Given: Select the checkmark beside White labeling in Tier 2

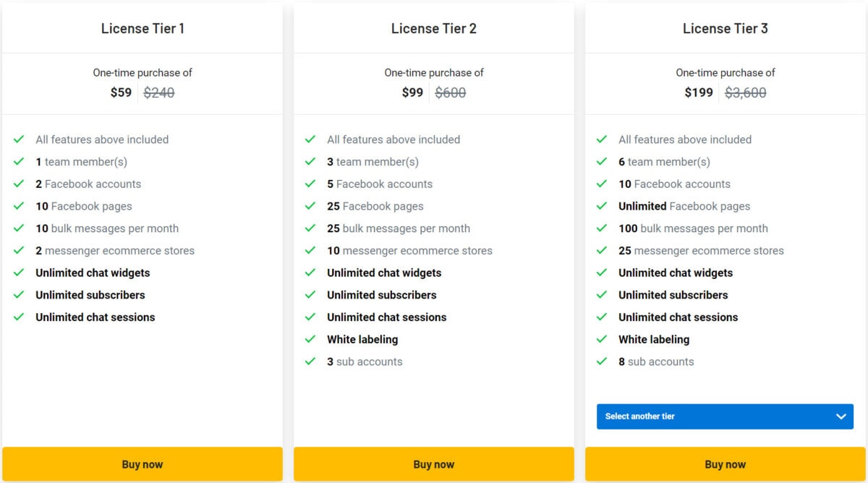Looking at the screenshot, I should [311, 339].
